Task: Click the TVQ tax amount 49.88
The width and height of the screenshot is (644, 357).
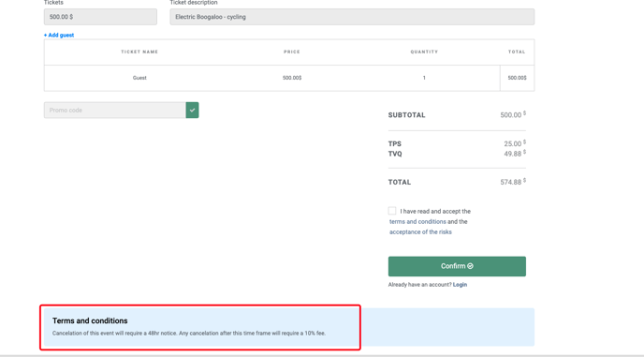Action: 515,154
